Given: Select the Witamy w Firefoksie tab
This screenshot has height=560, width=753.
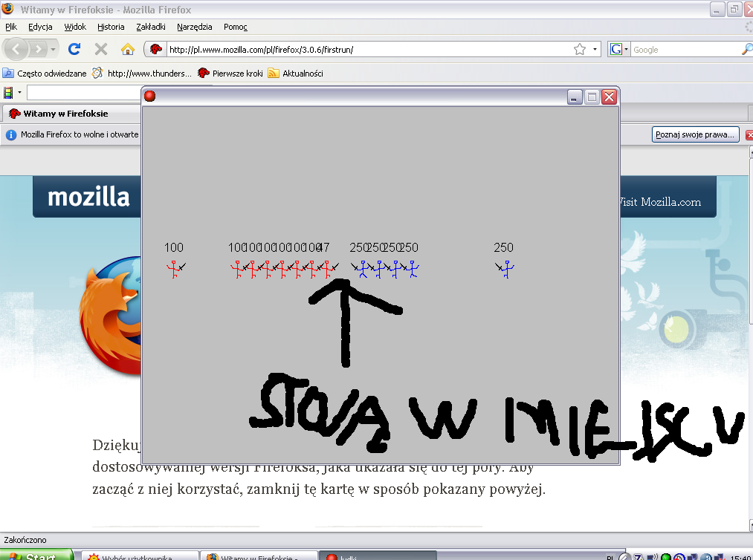Looking at the screenshot, I should coord(65,114).
